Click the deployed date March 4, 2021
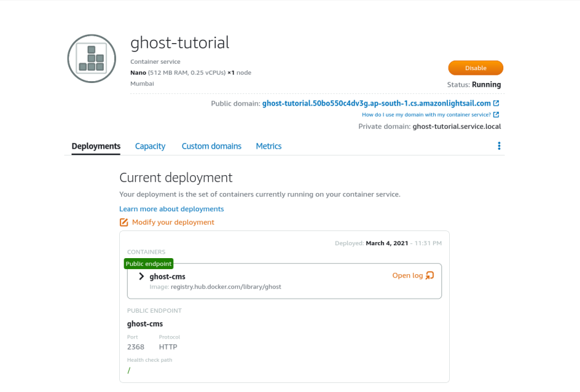This screenshot has height=392, width=580. (387, 243)
